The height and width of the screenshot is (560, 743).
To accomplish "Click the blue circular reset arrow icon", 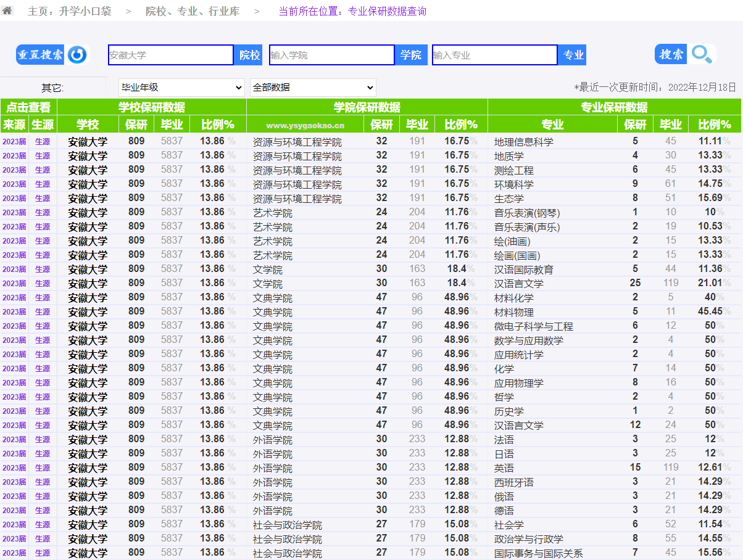I will click(x=78, y=55).
